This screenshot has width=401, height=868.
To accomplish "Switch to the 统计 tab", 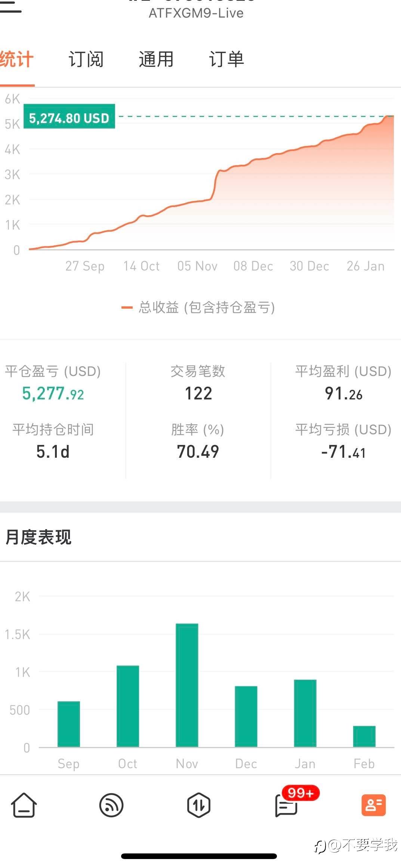I will pyautogui.click(x=17, y=60).
